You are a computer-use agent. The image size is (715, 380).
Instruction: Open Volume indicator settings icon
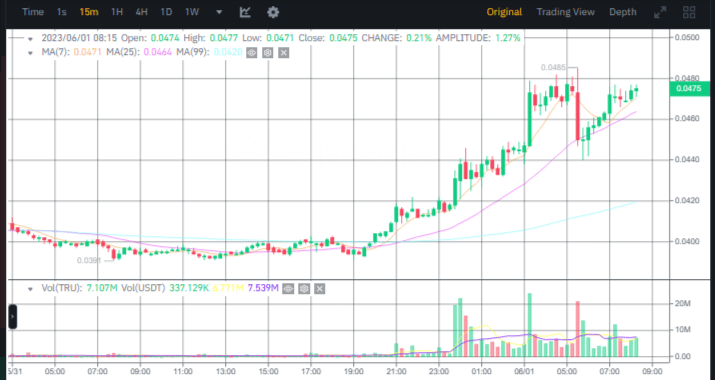304,289
